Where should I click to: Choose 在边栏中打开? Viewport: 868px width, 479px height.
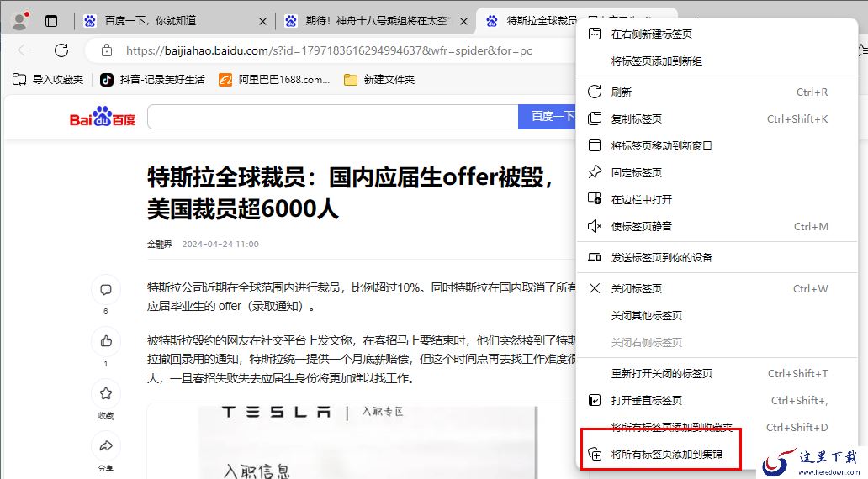(717, 200)
